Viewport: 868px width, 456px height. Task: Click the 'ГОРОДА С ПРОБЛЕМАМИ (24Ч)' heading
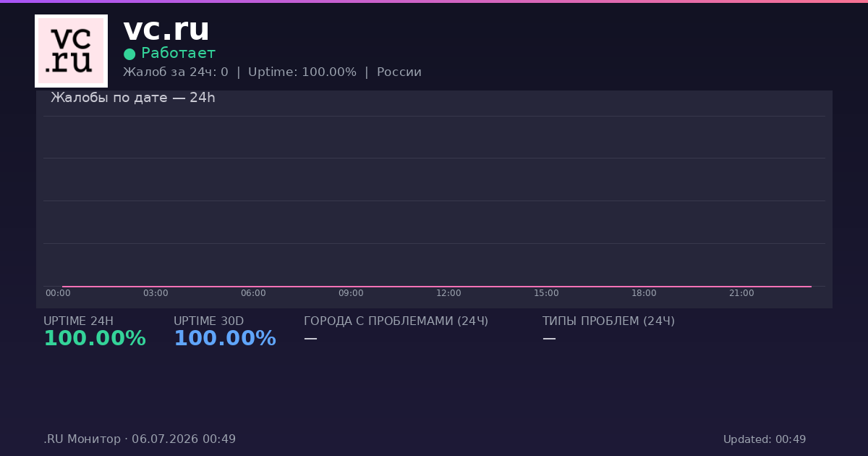[x=396, y=321]
